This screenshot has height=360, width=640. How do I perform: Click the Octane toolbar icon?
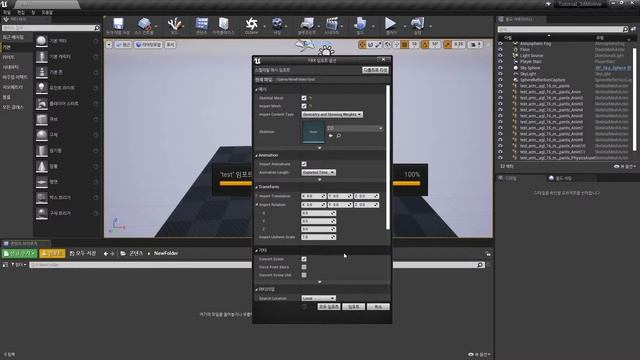[251, 24]
